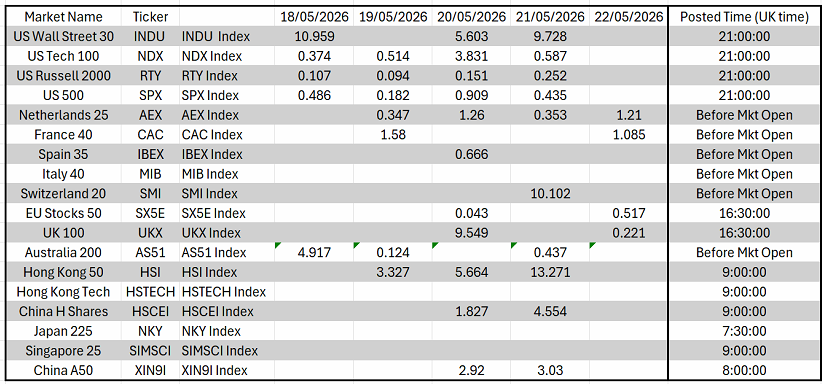Click the US Tech 100 cell
Image resolution: width=822 pixels, height=384 pixels.
pos(63,56)
